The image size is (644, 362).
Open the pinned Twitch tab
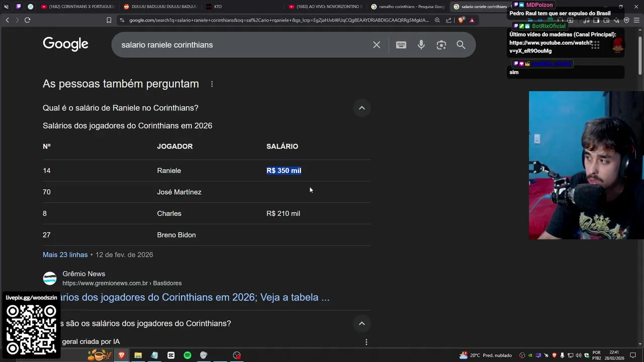pyautogui.click(x=18, y=7)
